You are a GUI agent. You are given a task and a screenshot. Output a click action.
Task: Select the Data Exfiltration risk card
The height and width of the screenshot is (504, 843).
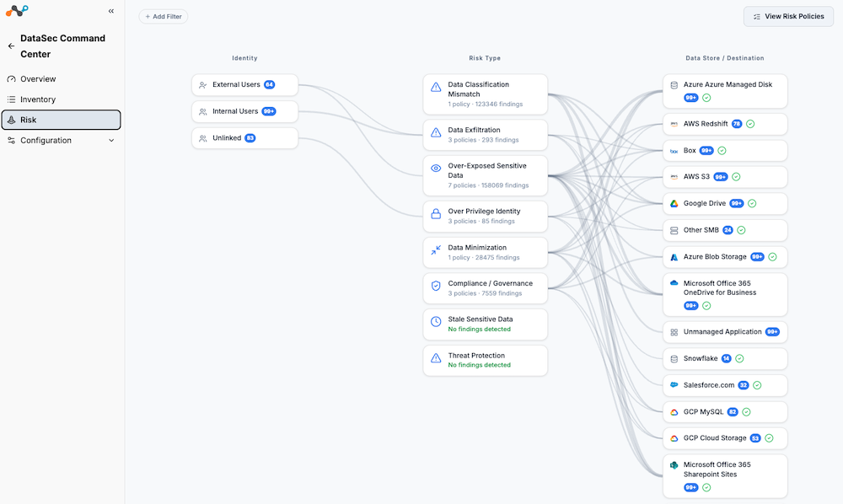(486, 135)
